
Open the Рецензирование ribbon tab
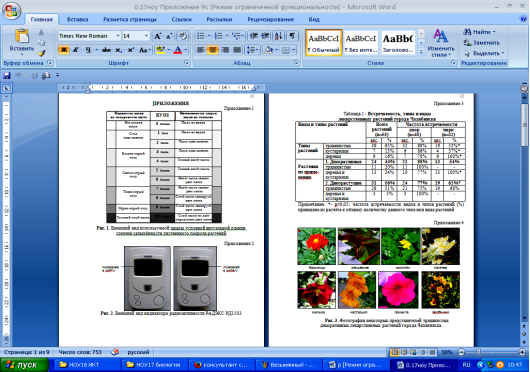[x=270, y=19]
